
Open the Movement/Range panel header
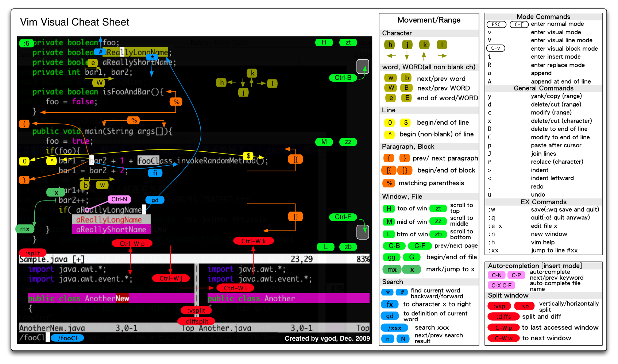(429, 20)
